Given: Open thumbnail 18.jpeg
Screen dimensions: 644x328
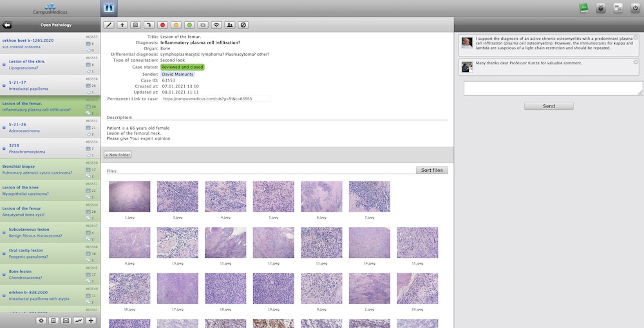Looking at the screenshot, I should 225,289.
